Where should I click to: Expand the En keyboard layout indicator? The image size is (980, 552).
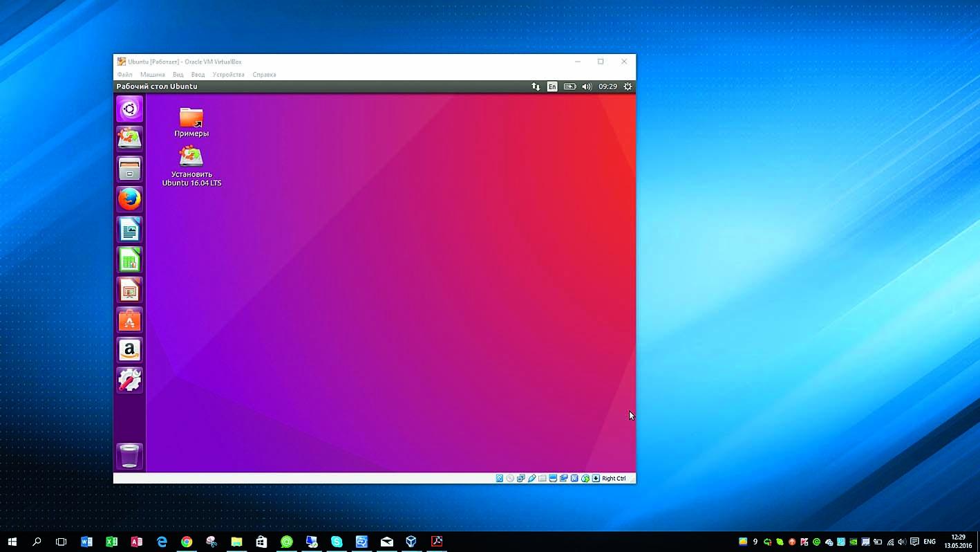(552, 86)
